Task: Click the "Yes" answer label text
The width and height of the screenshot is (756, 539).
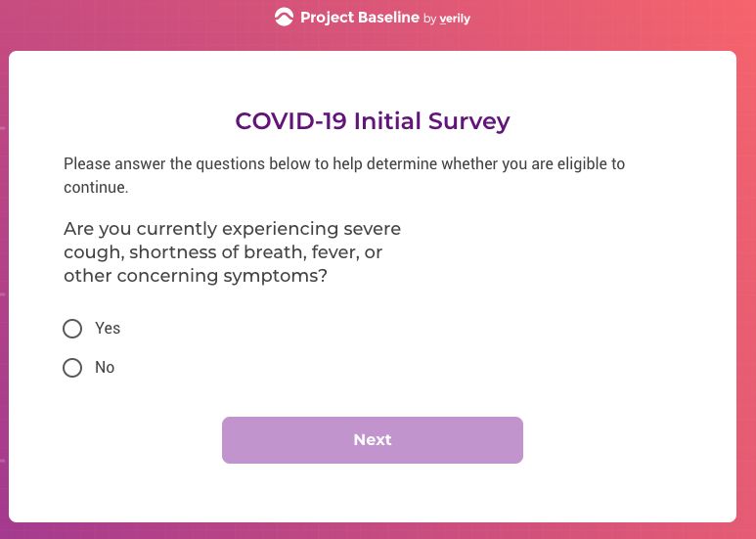Action: 108,329
